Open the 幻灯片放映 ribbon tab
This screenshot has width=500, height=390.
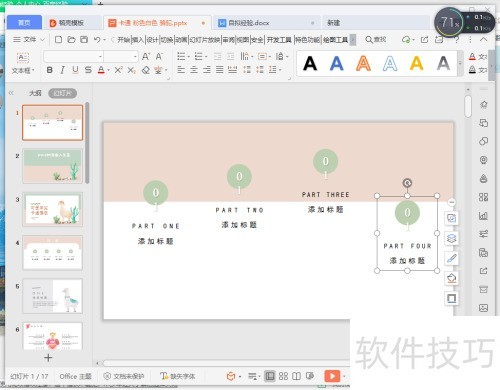tap(205, 40)
